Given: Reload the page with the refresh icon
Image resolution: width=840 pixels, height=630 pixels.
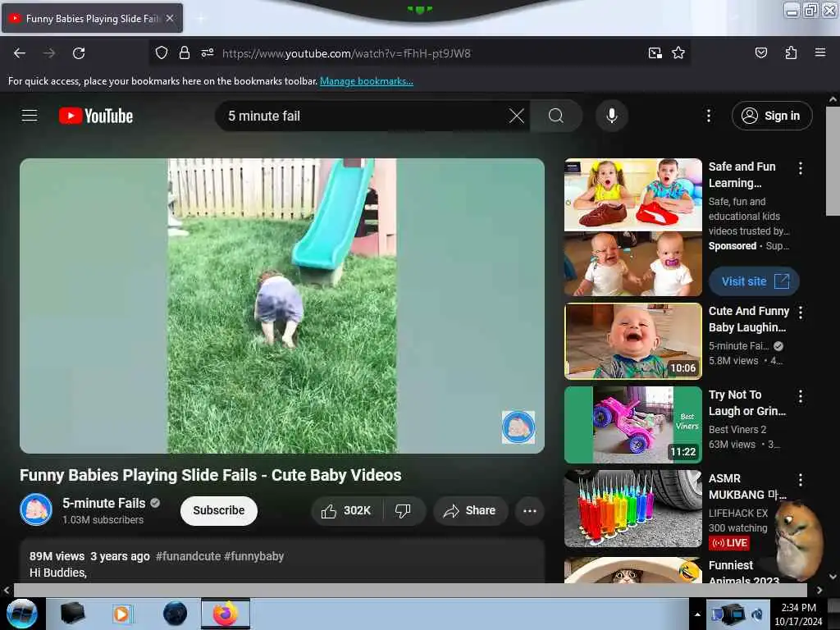Looking at the screenshot, I should [x=79, y=53].
